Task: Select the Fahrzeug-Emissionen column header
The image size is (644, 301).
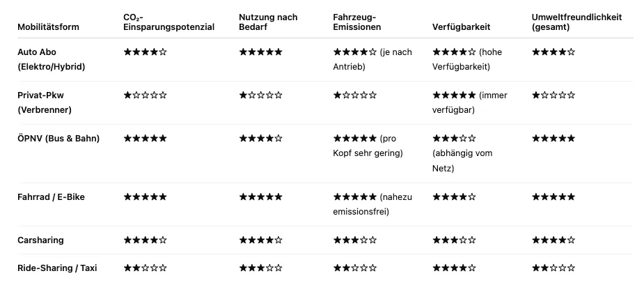Action: (x=357, y=22)
